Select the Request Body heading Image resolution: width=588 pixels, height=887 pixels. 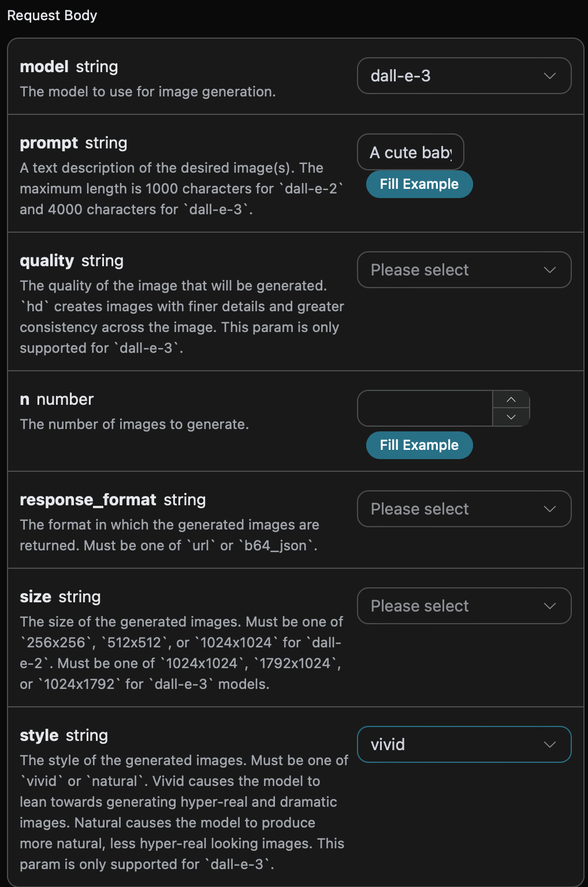[52, 16]
